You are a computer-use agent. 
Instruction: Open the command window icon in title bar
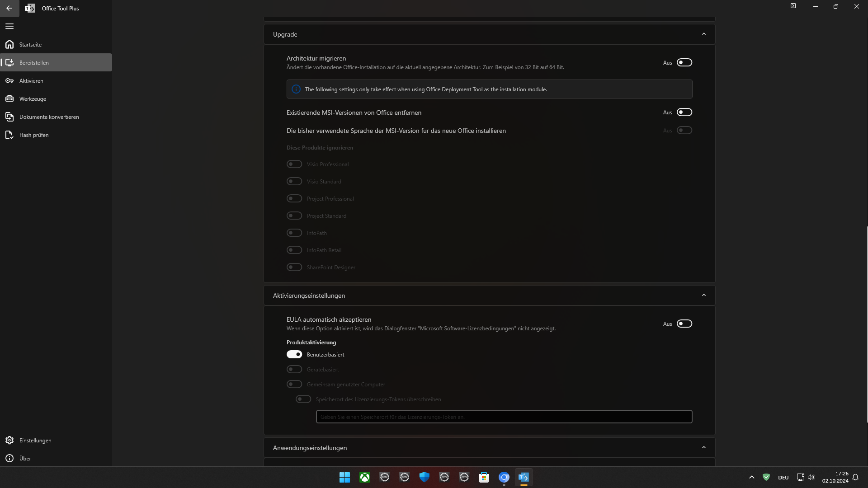click(793, 6)
